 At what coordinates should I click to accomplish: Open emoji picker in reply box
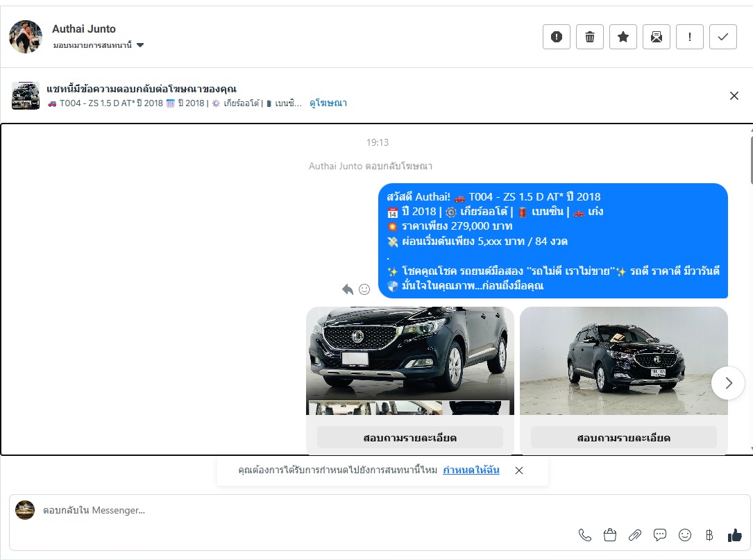685,535
